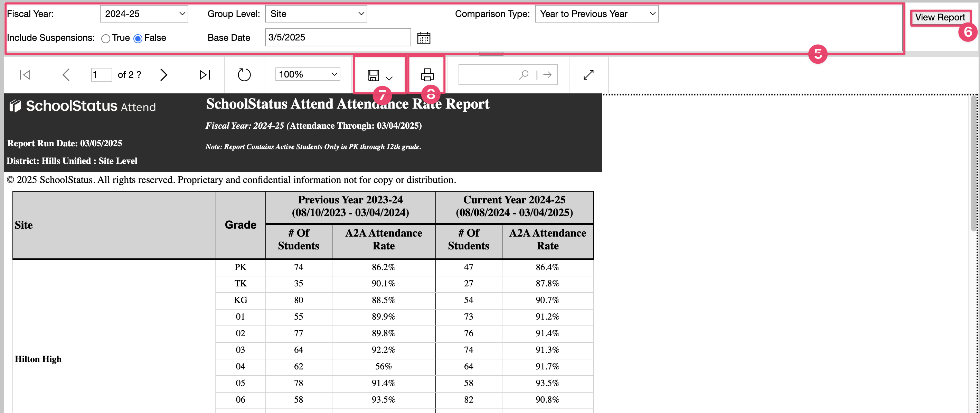
Task: Click the Grade column header
Action: coord(241,225)
